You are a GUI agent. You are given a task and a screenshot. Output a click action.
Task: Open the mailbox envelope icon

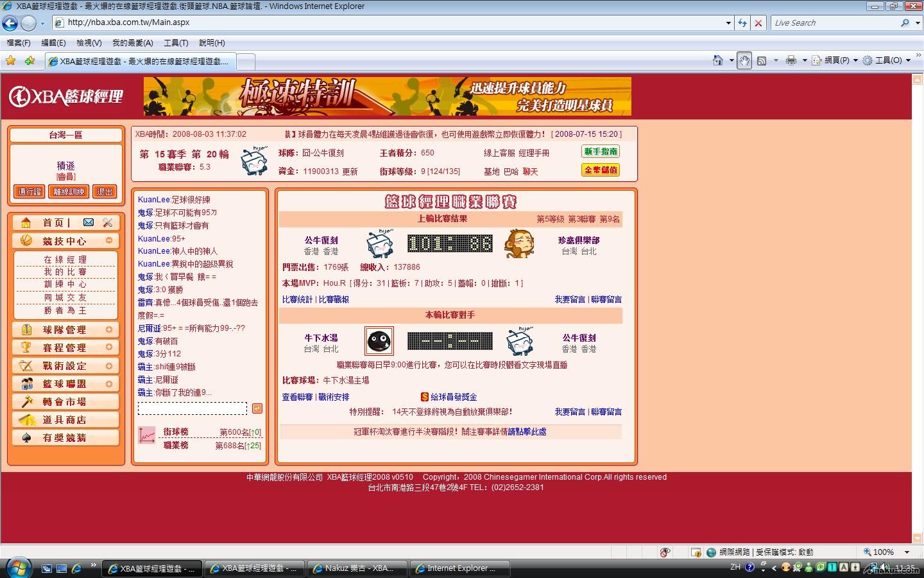(89, 222)
